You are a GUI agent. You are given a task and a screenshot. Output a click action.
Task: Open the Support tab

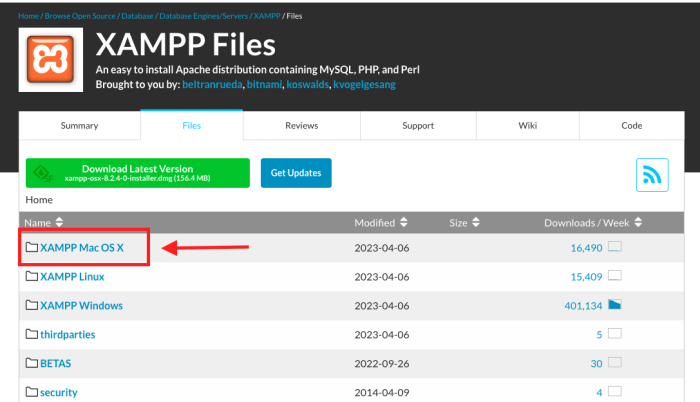click(418, 126)
